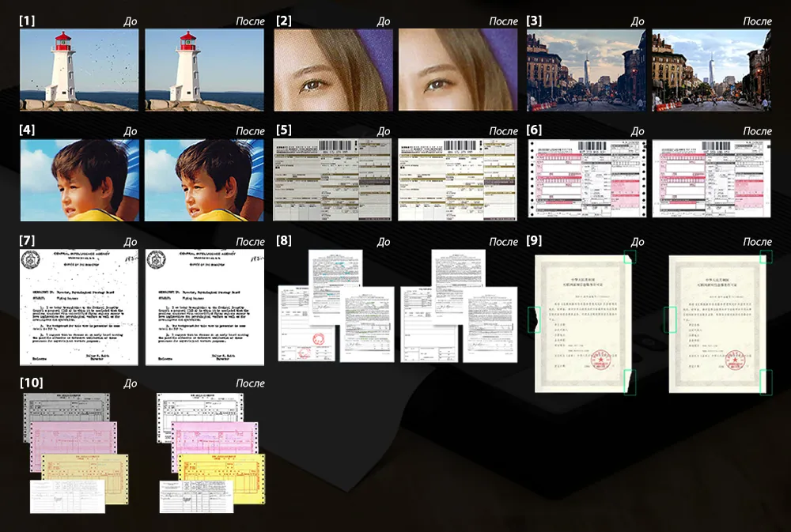Click the barcode form "После" in set 5
Image resolution: width=791 pixels, height=532 pixels.
tap(458, 179)
